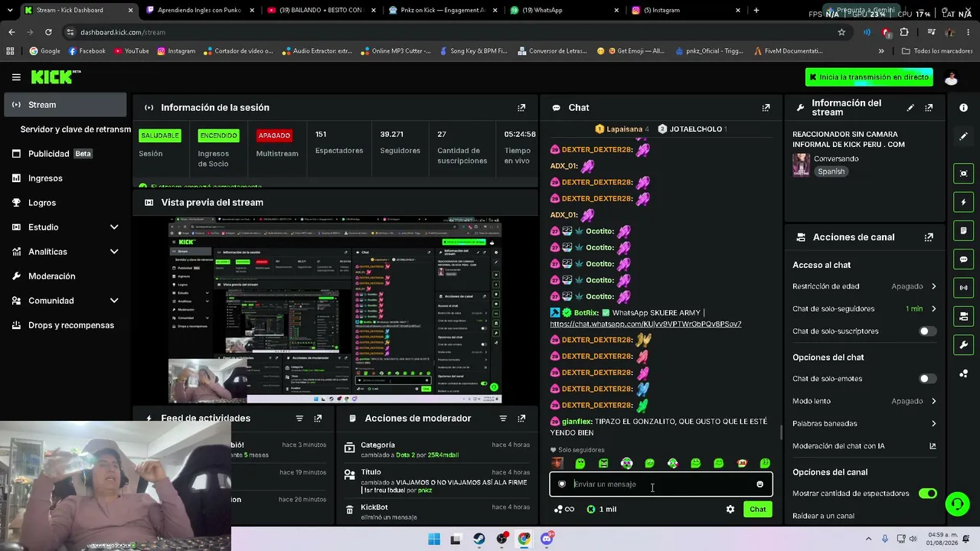Pop out the Chat panel
980x551 pixels.
pyautogui.click(x=766, y=108)
